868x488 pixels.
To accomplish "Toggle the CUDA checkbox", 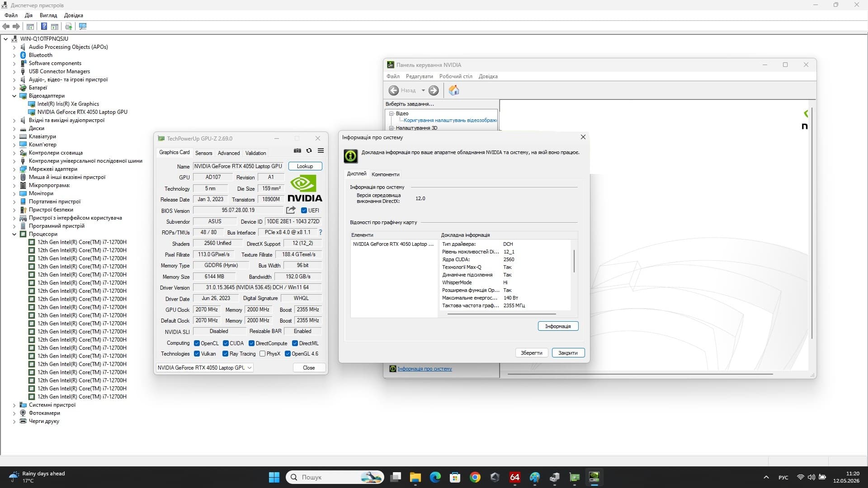I will coord(226,343).
